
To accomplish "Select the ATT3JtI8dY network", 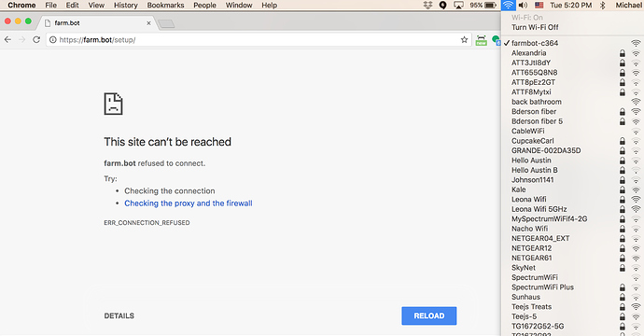I will (572, 63).
